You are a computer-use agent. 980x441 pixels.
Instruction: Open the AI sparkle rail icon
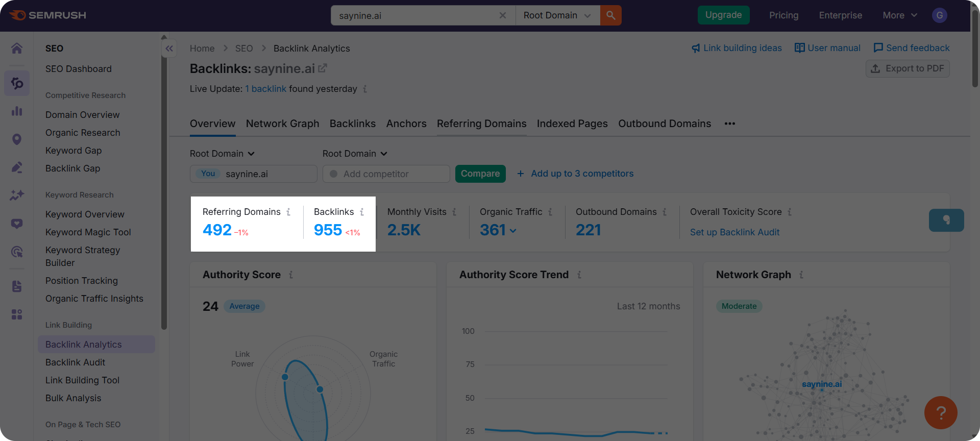pos(17,195)
